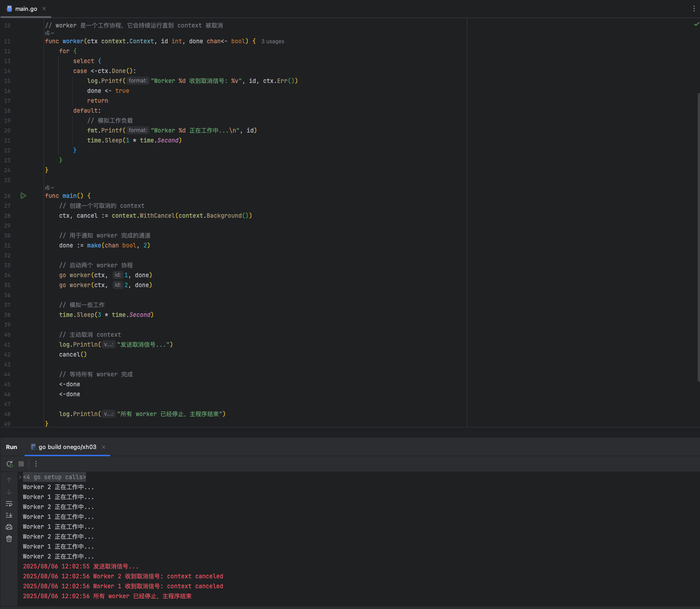The image size is (700, 609).
Task: Click gutter line number 15
Action: [x=7, y=81]
